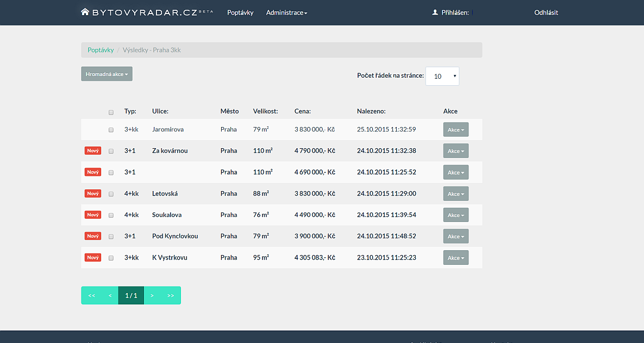
Task: Jump to last page with >> button
Action: (x=171, y=296)
